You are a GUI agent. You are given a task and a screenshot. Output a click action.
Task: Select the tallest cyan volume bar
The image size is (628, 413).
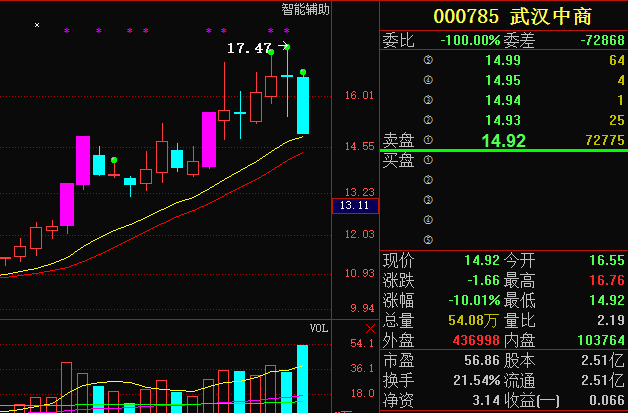[x=302, y=379]
